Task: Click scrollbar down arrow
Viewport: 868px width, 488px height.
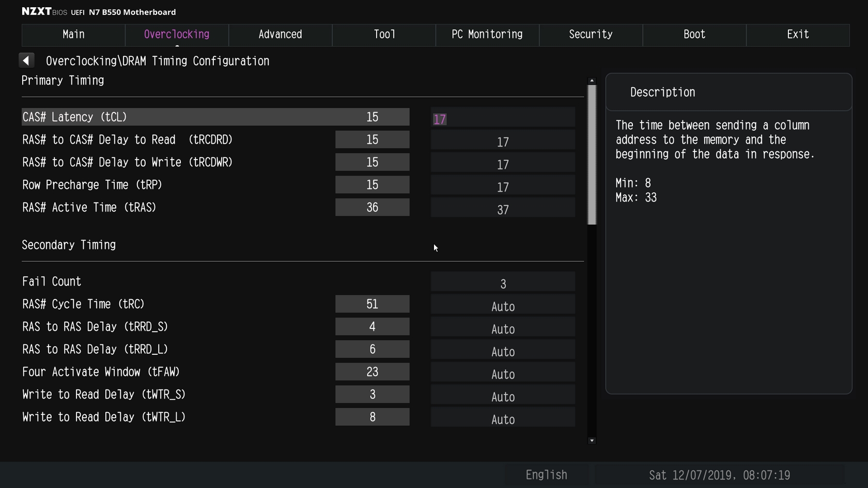Action: (x=592, y=440)
